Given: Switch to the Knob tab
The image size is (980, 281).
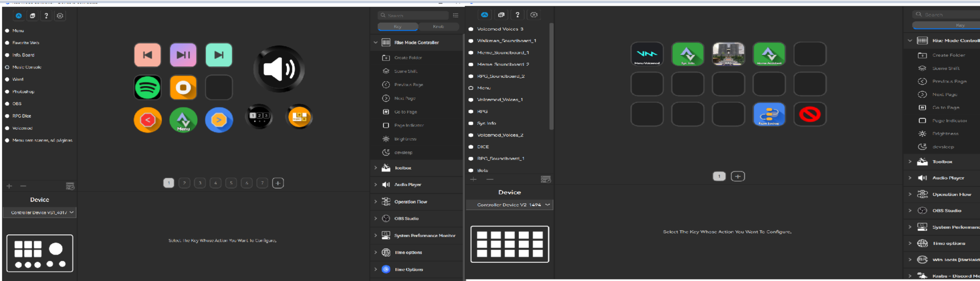Looking at the screenshot, I should pos(438,26).
